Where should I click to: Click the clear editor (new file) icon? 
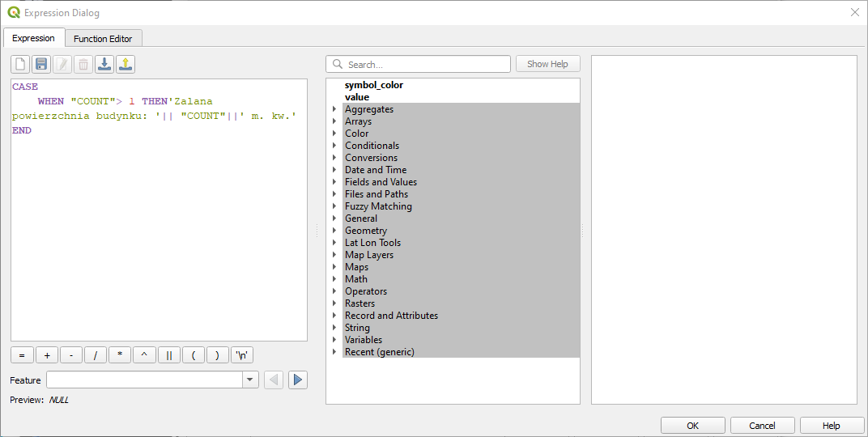pos(20,64)
